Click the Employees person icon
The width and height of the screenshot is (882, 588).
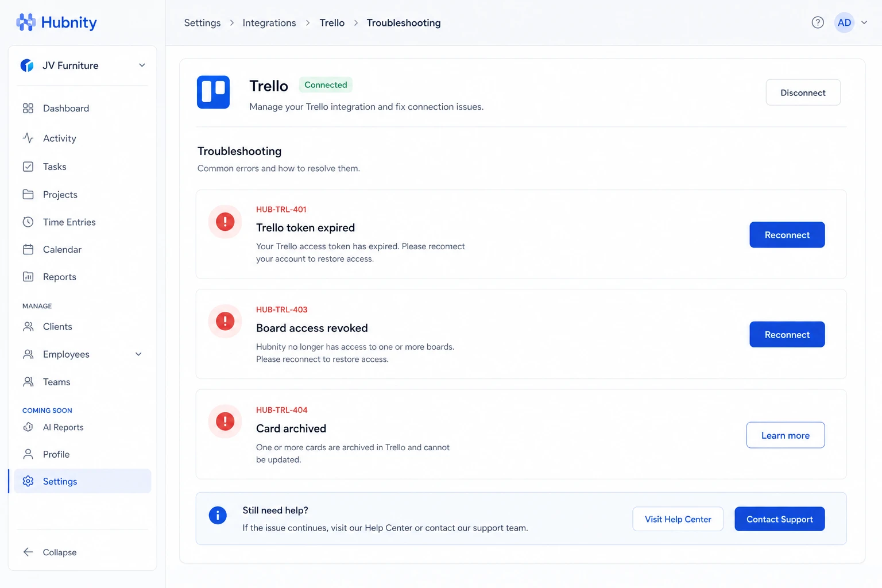click(28, 354)
